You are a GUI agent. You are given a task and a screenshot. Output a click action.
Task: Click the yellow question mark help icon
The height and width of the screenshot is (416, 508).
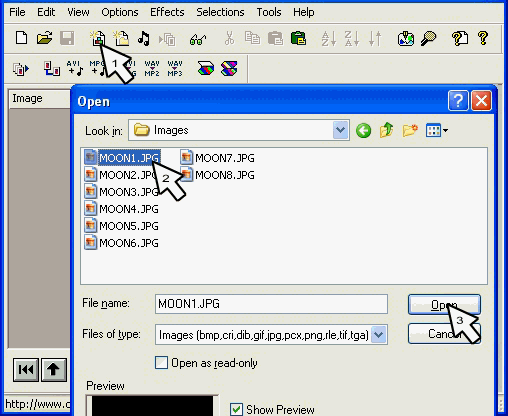483,38
